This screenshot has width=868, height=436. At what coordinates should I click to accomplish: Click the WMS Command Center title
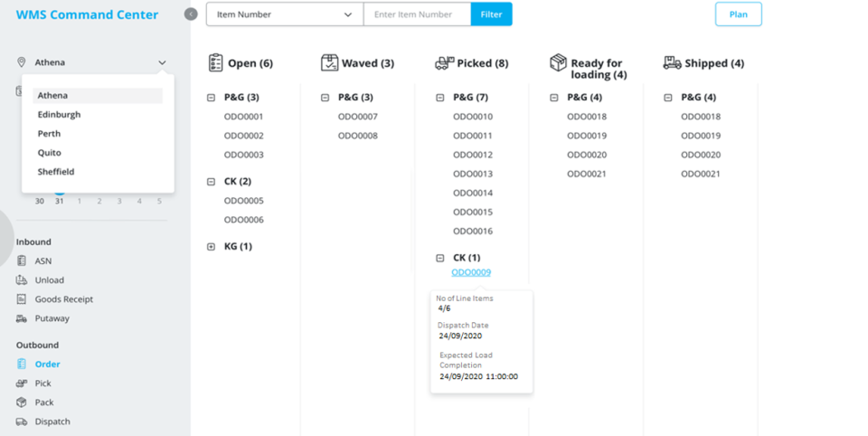(x=87, y=15)
